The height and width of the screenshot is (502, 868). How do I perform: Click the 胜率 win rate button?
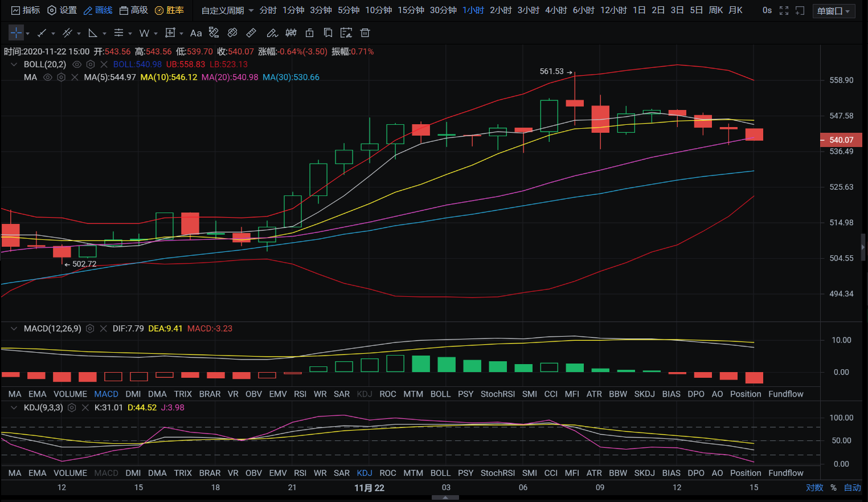(170, 10)
